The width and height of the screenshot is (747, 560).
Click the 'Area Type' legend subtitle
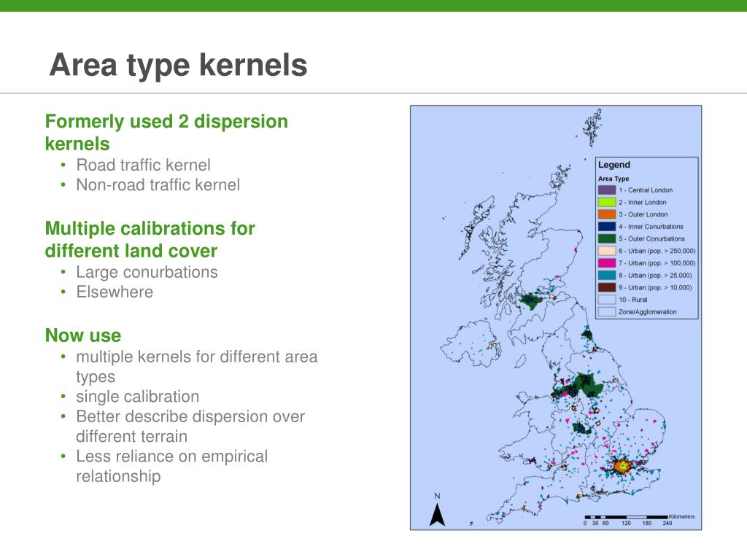click(614, 179)
